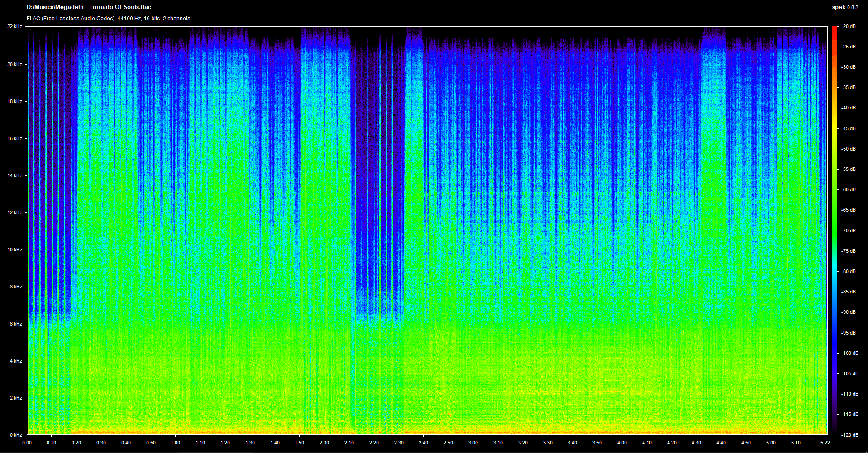This screenshot has height=453, width=868.
Task: Click the 0:00 time axis label
Action: (x=27, y=443)
